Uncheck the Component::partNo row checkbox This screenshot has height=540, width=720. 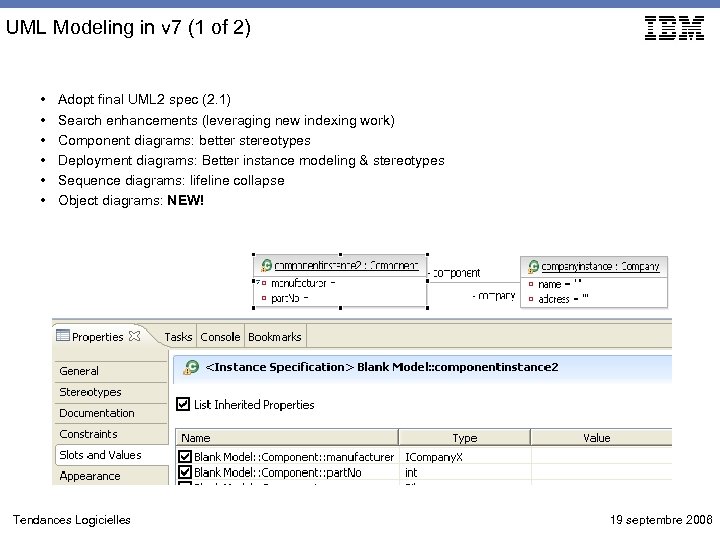point(185,472)
